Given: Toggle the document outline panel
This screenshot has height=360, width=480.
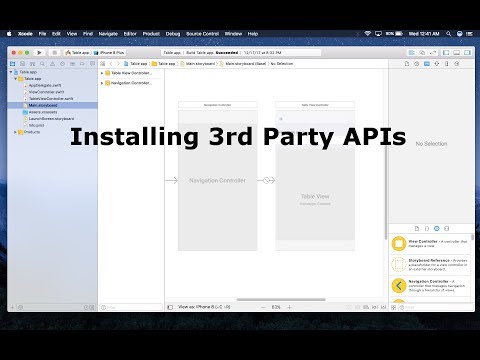Looking at the screenshot, I should click(x=170, y=307).
